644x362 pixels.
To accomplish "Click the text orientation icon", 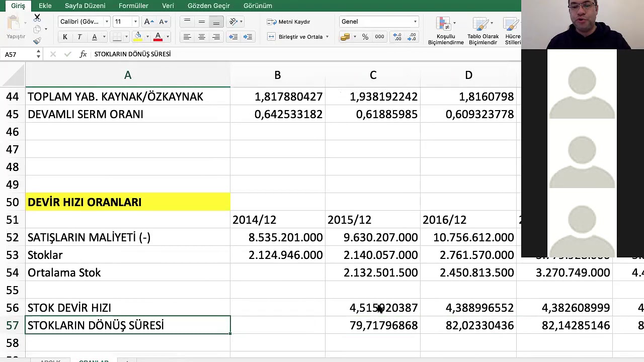I will [x=233, y=22].
